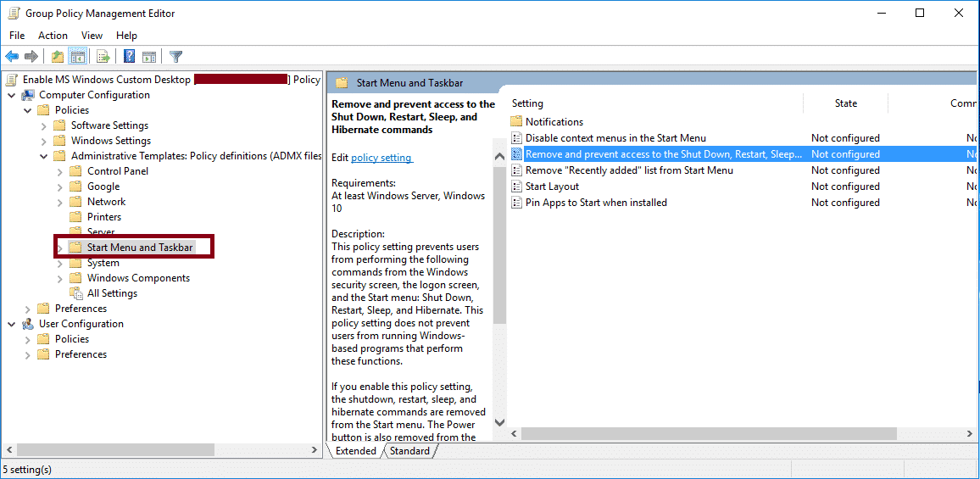980x479 pixels.
Task: Open the Action menu
Action: coord(53,36)
